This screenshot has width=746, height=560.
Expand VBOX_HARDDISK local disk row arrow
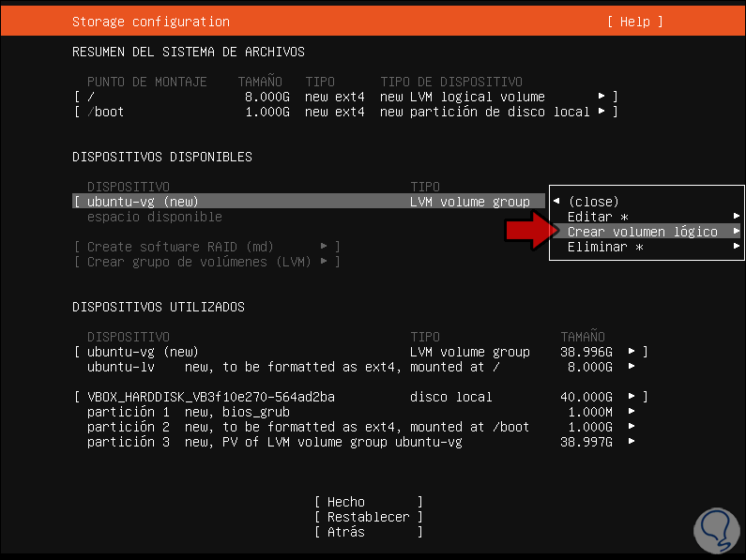[x=632, y=397]
